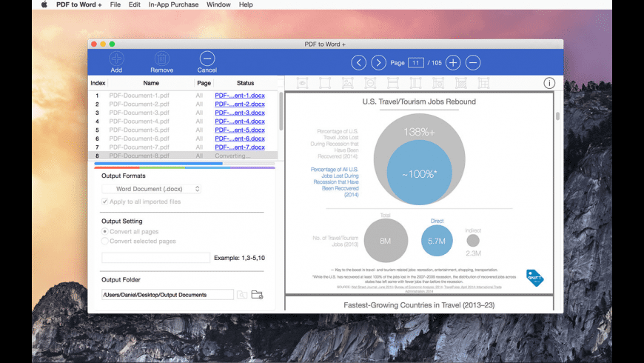This screenshot has height=363, width=644.
Task: Open the File menu
Action: (x=115, y=4)
